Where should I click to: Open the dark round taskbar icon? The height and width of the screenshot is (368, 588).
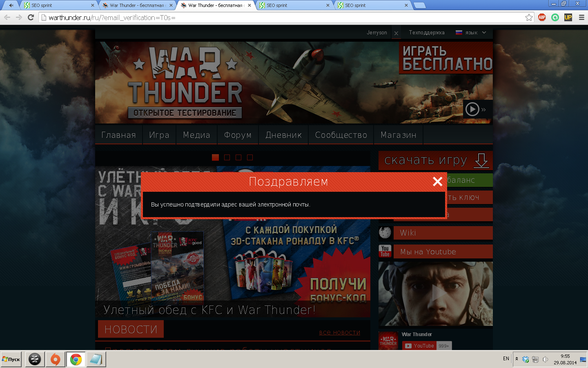point(35,359)
